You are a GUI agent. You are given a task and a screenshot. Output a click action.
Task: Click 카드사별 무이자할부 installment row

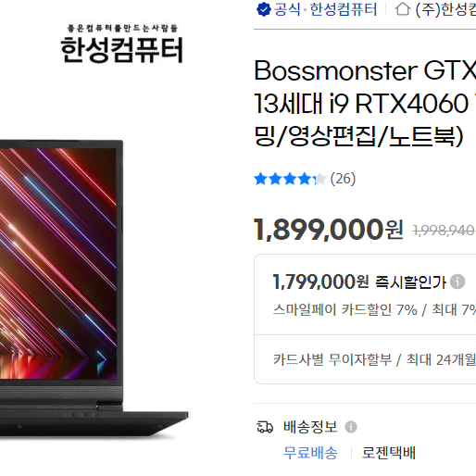(x=374, y=359)
